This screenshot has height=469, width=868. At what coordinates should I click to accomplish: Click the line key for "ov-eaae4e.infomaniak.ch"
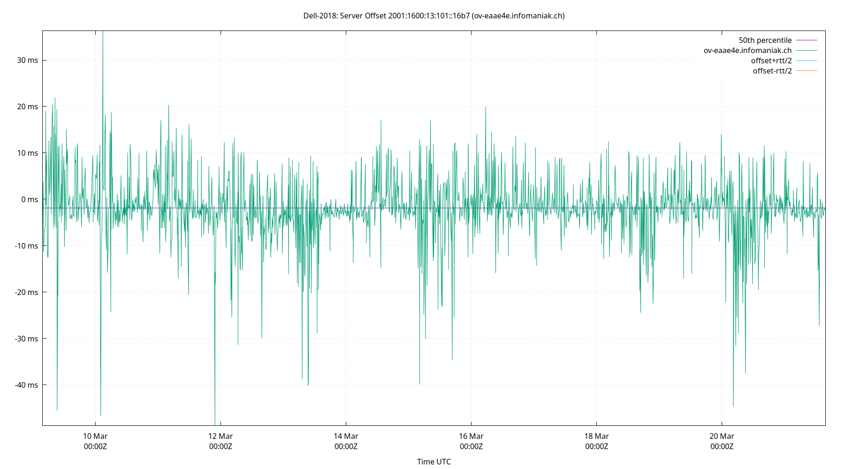click(x=806, y=50)
